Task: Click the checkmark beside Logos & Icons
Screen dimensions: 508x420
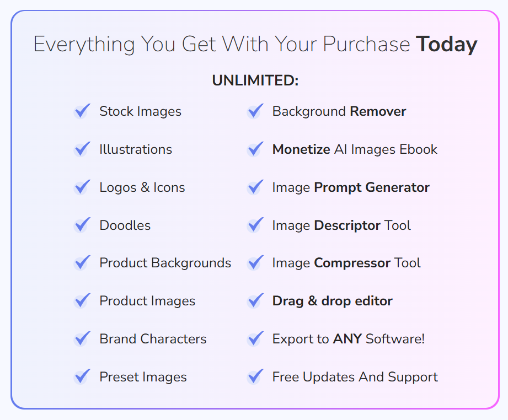Action: coord(82,187)
